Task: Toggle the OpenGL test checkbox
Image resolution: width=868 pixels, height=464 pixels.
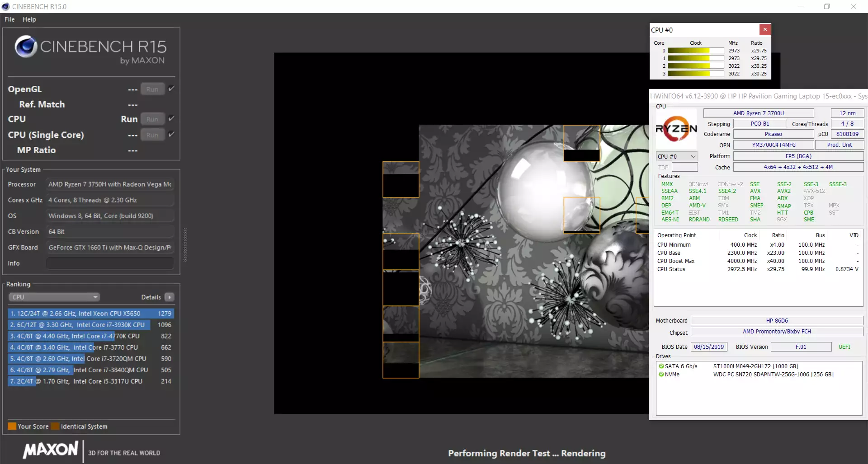Action: tap(171, 89)
